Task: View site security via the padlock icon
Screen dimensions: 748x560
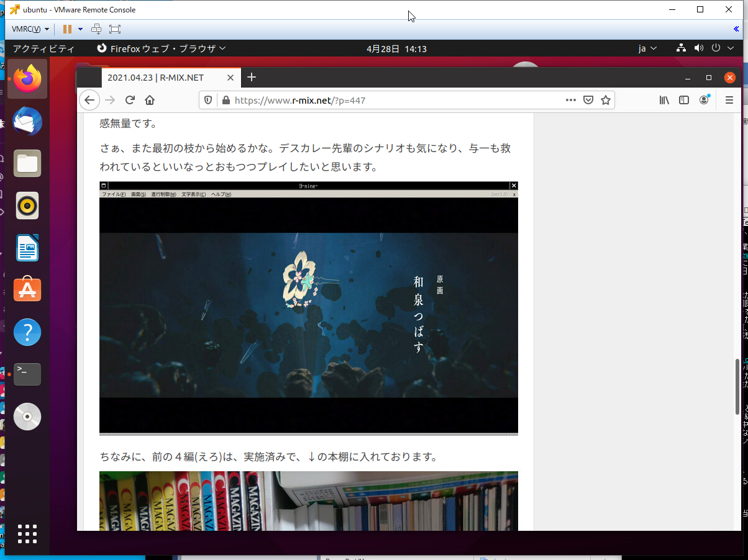Action: tap(226, 100)
